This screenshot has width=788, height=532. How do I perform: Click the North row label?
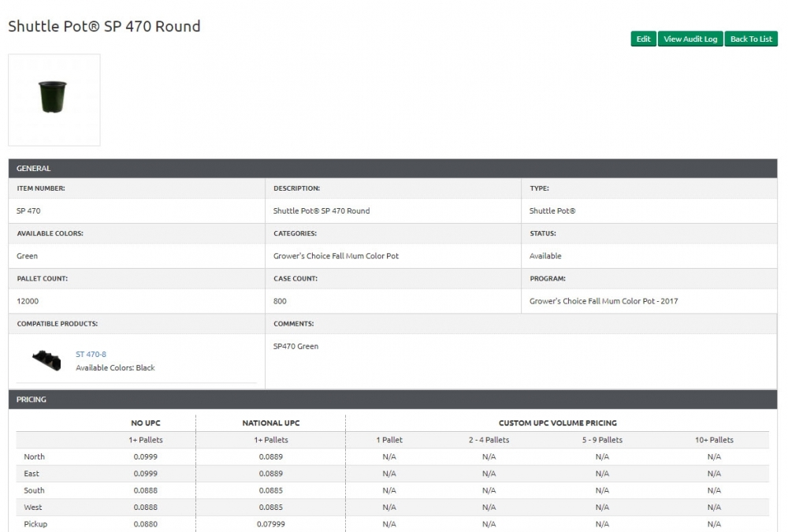(34, 456)
